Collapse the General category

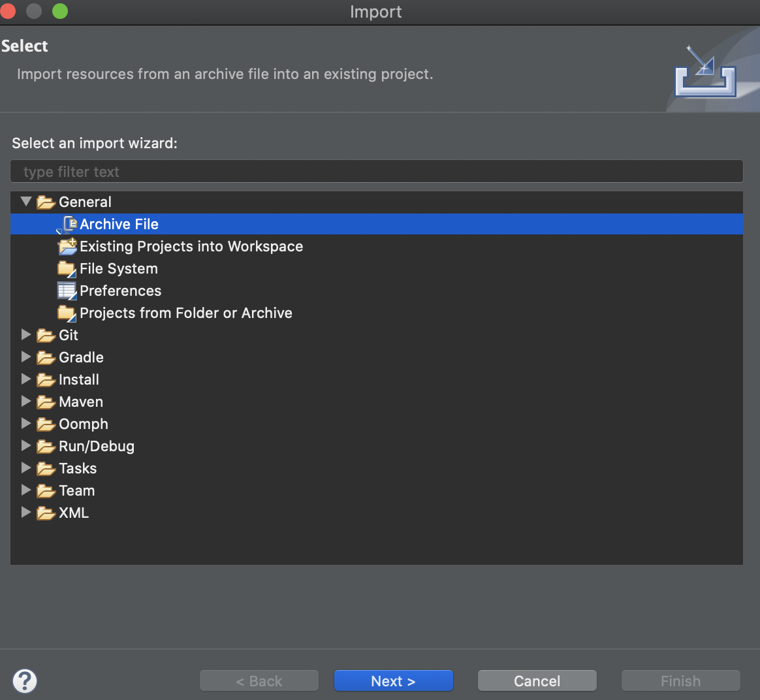point(26,202)
